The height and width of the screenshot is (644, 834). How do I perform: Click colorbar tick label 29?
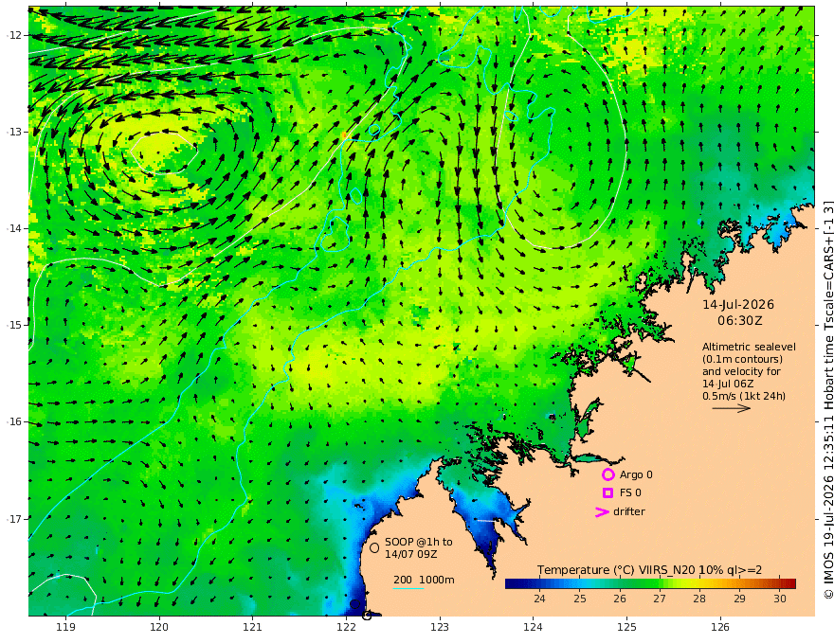coord(739,599)
